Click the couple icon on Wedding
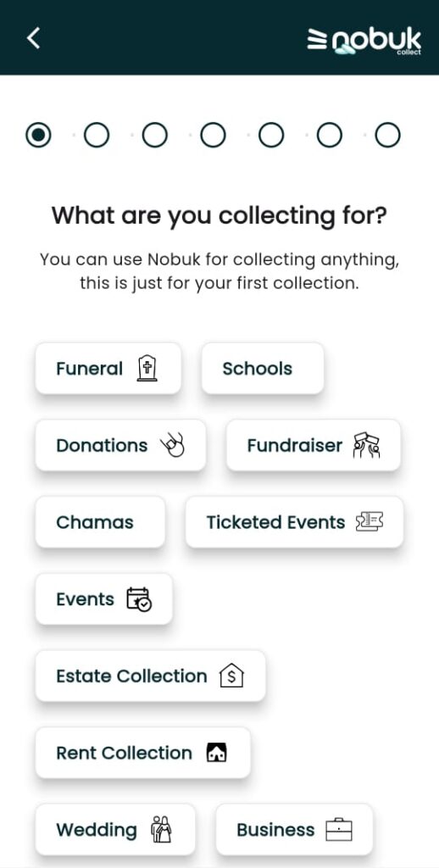Screen dimensions: 439x868 161,829
